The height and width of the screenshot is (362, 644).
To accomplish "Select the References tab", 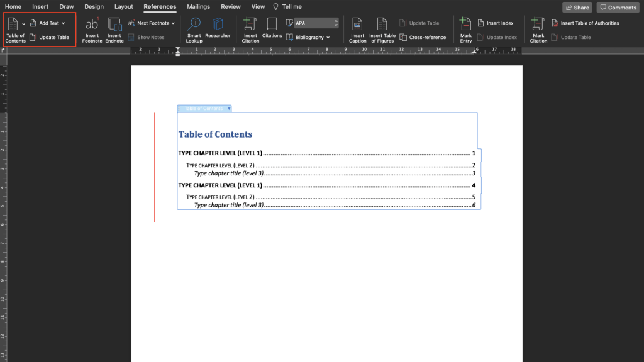I will (160, 6).
